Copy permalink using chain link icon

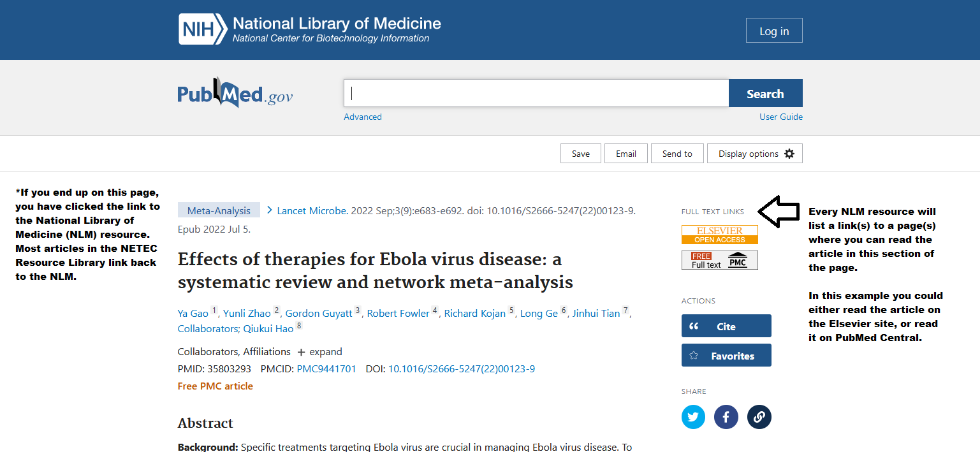click(759, 417)
